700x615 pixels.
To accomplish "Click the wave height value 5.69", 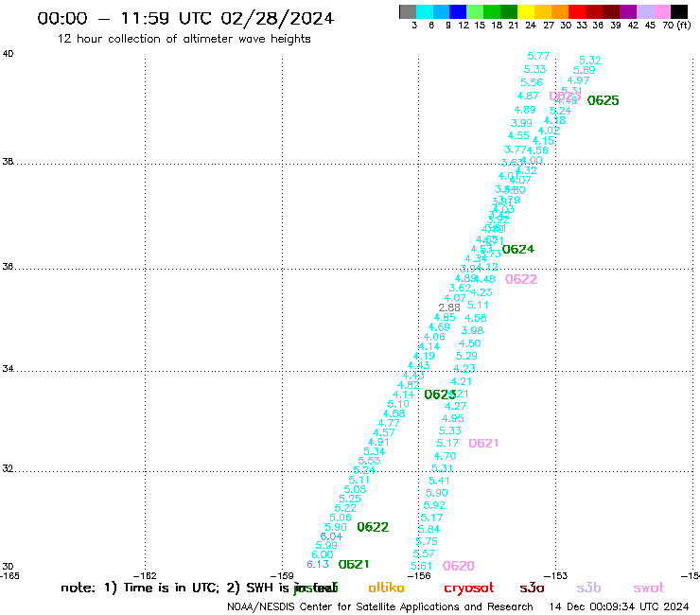I will [584, 71].
